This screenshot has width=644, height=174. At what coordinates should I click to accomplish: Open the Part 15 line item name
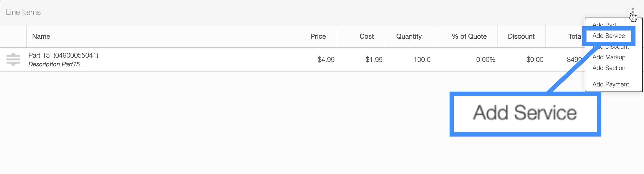[63, 55]
